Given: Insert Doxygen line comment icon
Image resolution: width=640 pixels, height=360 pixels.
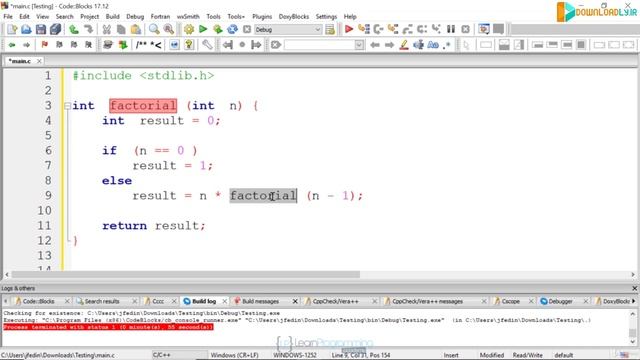Looking at the screenshot, I should click(156, 45).
